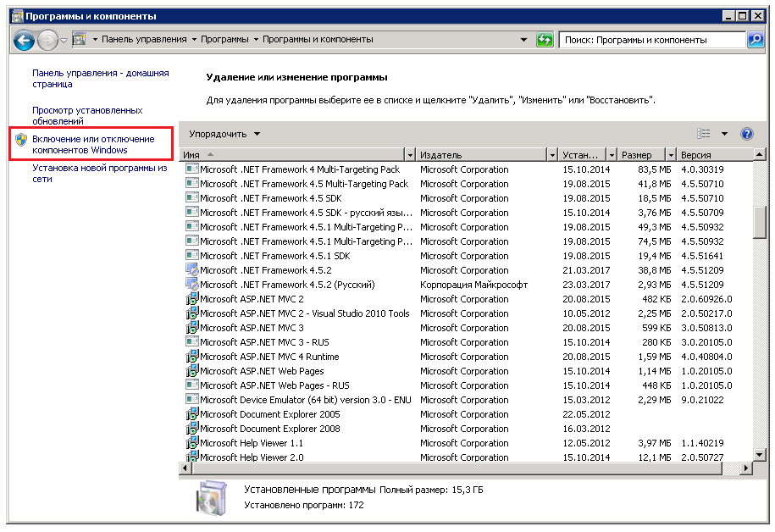
Task: Open the help question mark icon
Action: coord(746,134)
